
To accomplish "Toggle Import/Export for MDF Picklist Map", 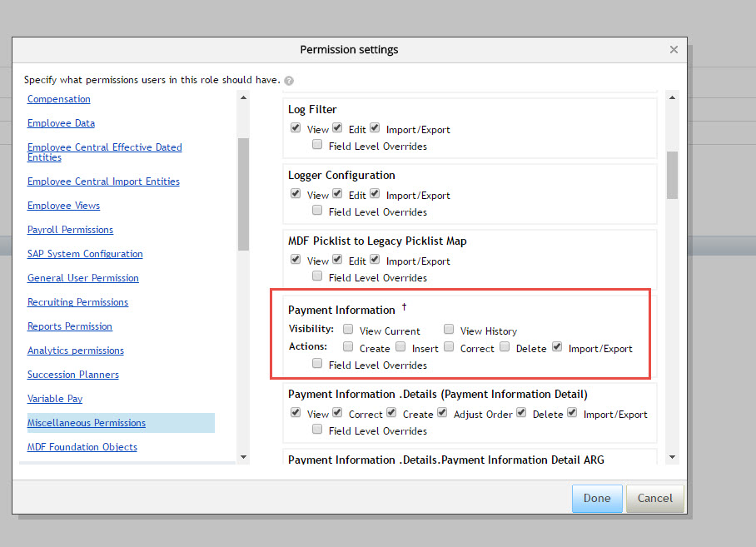I will pyautogui.click(x=375, y=259).
